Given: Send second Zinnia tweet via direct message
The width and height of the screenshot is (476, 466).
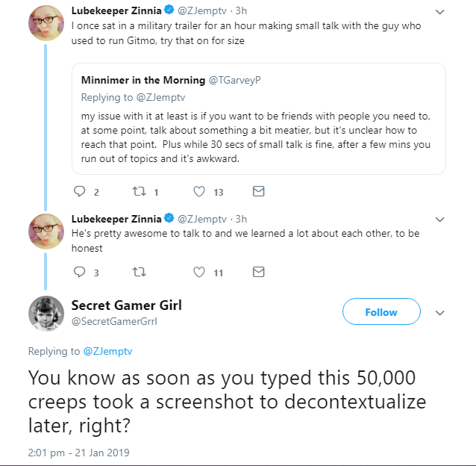Looking at the screenshot, I should coord(259,272).
